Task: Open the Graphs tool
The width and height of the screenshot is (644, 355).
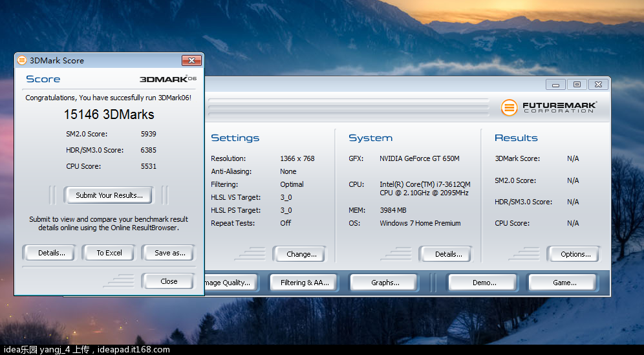Action: 385,283
